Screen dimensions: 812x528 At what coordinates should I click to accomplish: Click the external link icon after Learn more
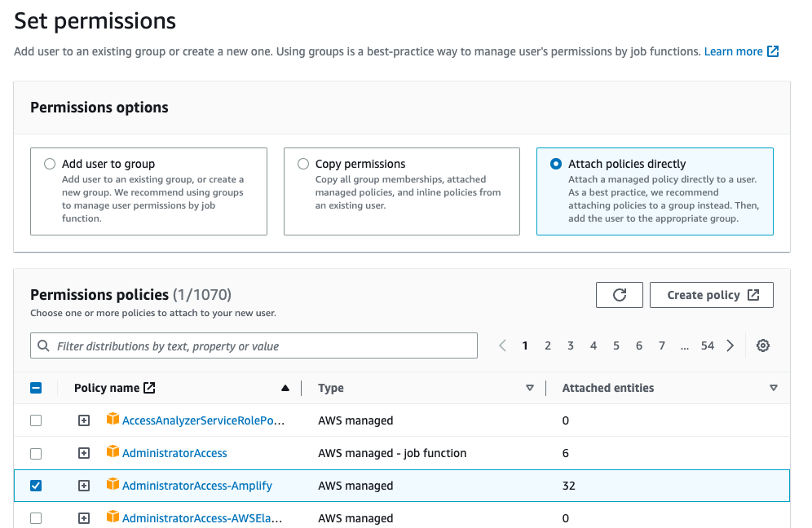pos(773,51)
